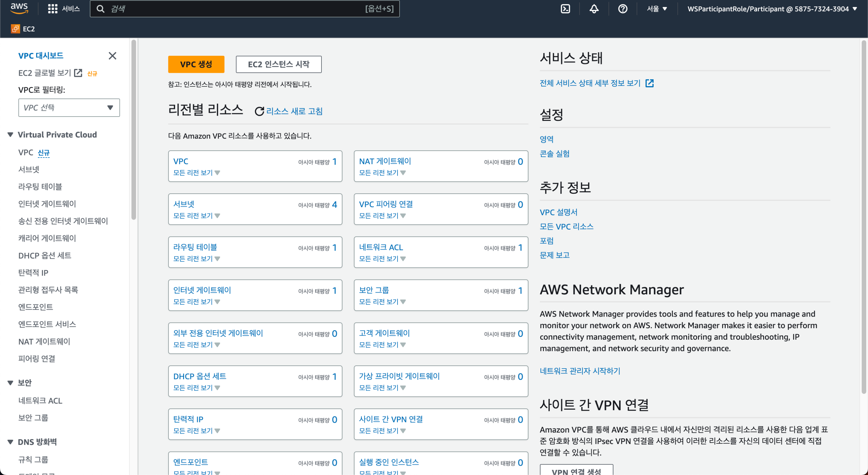Expand 모든 리전 보기 under 네트워크 ACL card

pyautogui.click(x=382, y=259)
